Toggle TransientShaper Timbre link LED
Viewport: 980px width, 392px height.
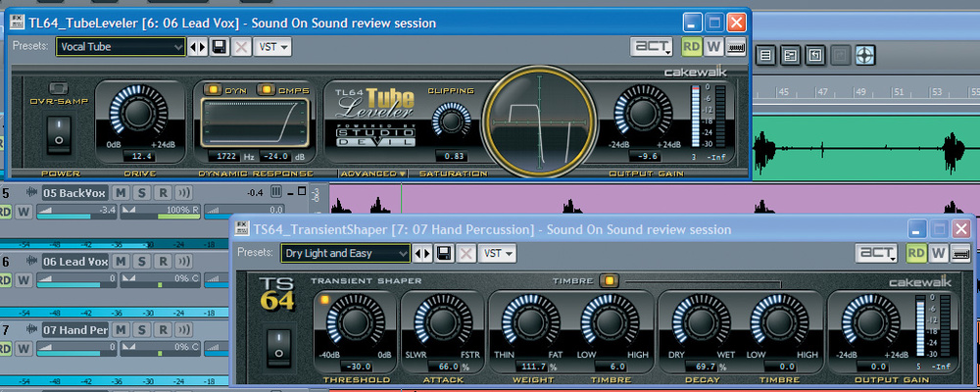coord(608,280)
